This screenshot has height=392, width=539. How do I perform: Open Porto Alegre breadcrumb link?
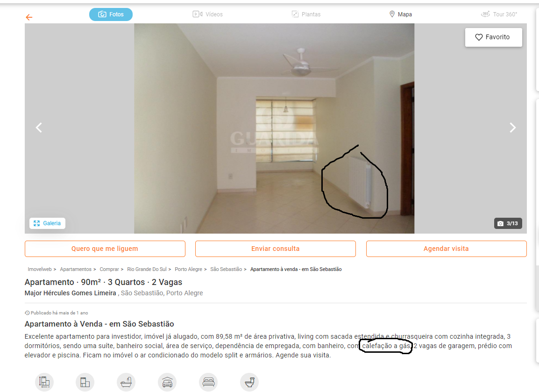[x=188, y=269]
